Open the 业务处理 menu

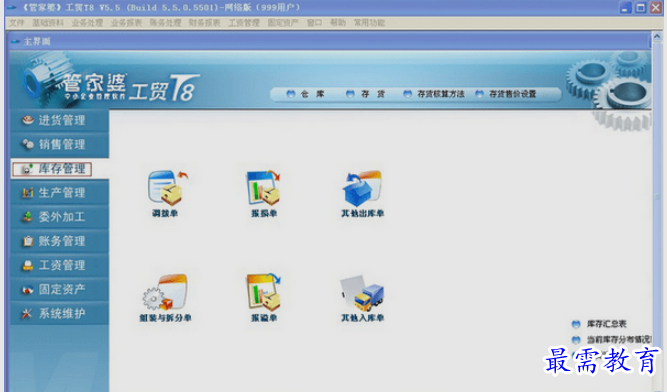pos(87,23)
